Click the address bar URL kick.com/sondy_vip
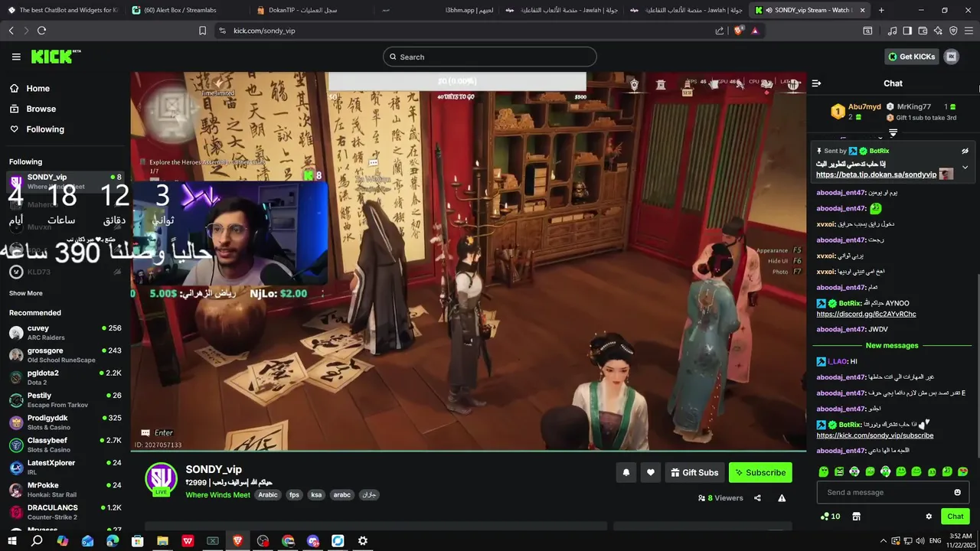The width and height of the screenshot is (980, 551). [x=264, y=31]
